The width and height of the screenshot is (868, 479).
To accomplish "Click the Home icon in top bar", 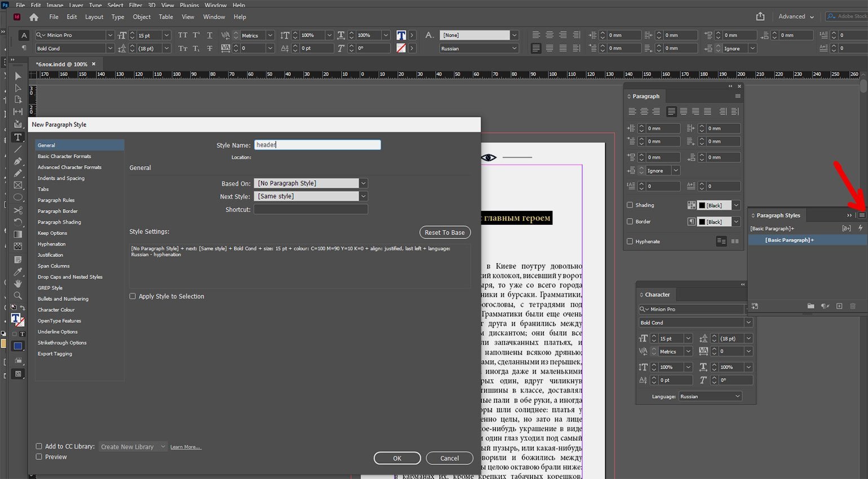I will (34, 17).
